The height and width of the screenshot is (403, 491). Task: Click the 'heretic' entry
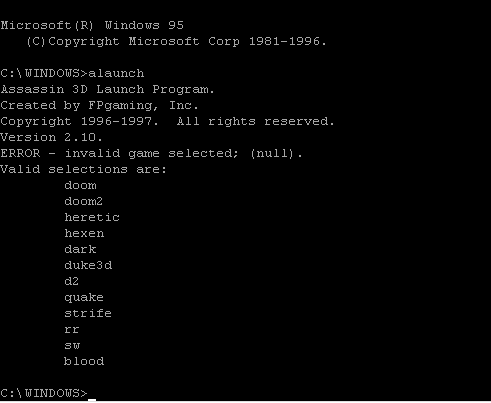pos(92,217)
